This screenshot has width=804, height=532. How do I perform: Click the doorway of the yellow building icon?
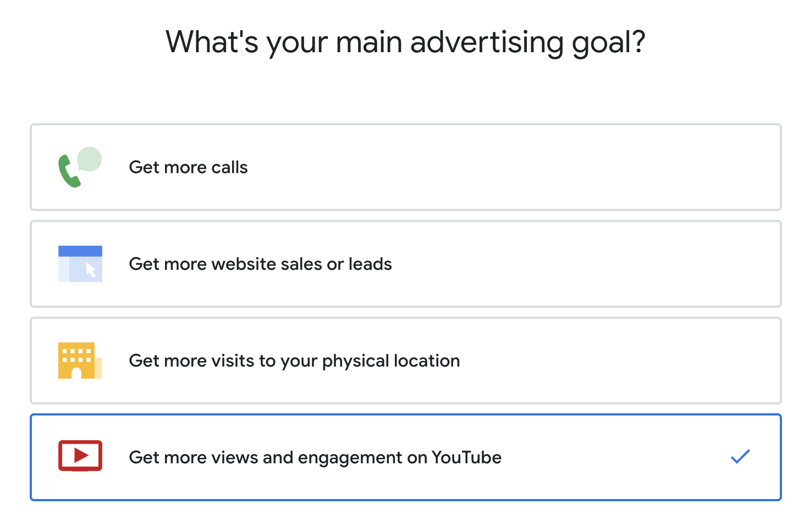(x=76, y=374)
